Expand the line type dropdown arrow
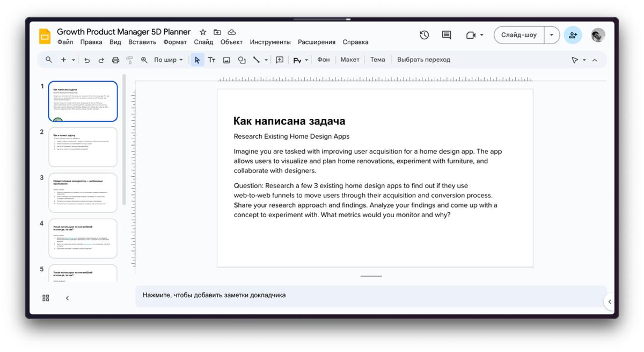Image resolution: width=644 pixels, height=352 pixels. point(266,60)
